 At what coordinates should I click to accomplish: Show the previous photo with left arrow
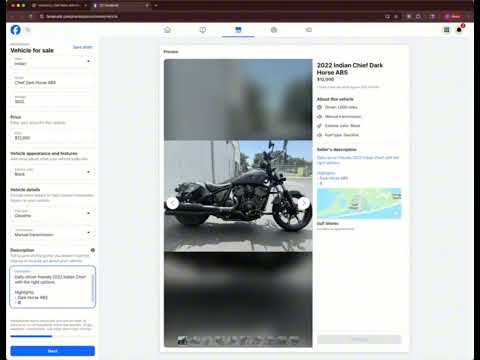(172, 203)
